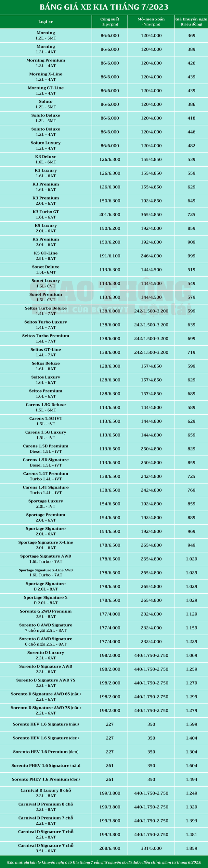
Task: Click the 'Sorento PHEV 1.6 Premium (đen)' cell
Action: coord(46,779)
